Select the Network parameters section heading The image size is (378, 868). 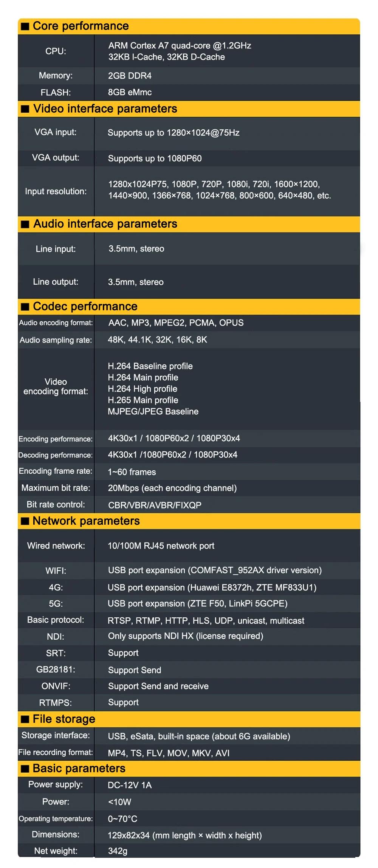86,521
